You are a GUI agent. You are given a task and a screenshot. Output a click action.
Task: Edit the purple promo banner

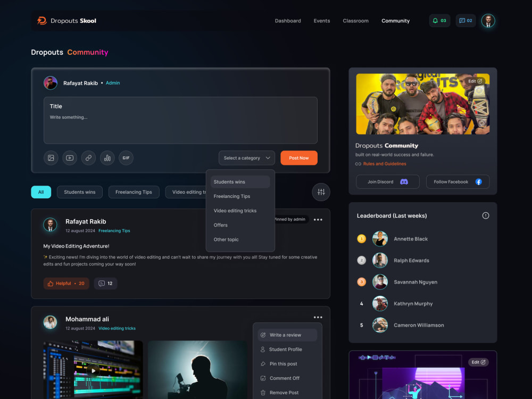coord(478,362)
